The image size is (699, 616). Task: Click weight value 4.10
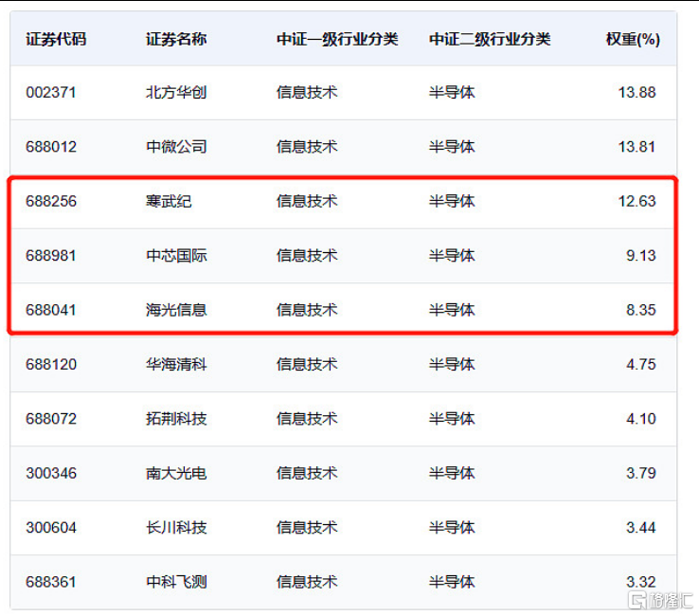pyautogui.click(x=641, y=419)
